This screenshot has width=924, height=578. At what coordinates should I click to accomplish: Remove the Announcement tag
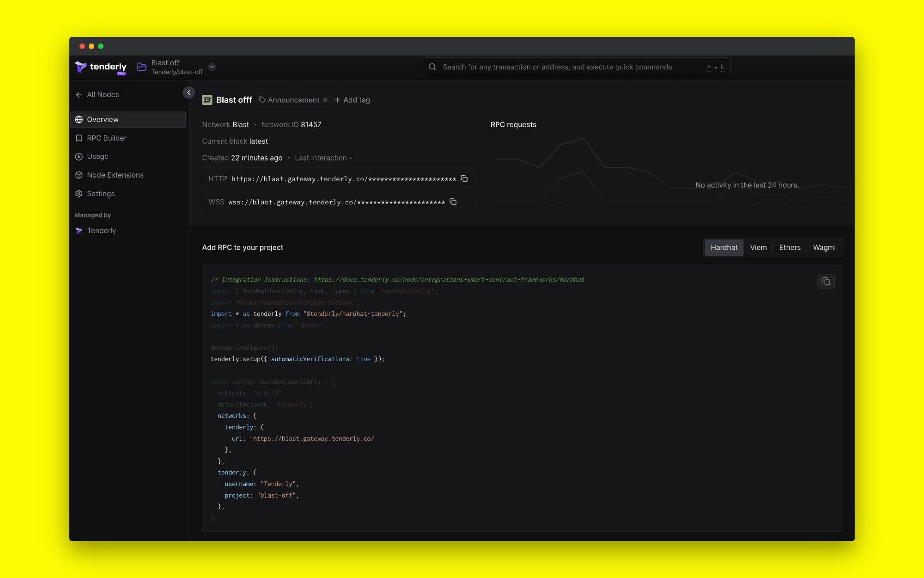pos(325,100)
